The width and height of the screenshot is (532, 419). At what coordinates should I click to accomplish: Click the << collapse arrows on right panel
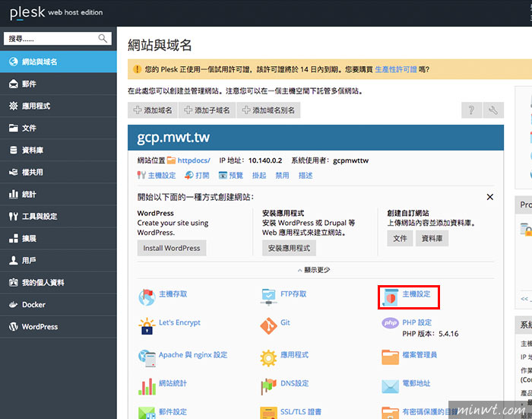(524, 299)
